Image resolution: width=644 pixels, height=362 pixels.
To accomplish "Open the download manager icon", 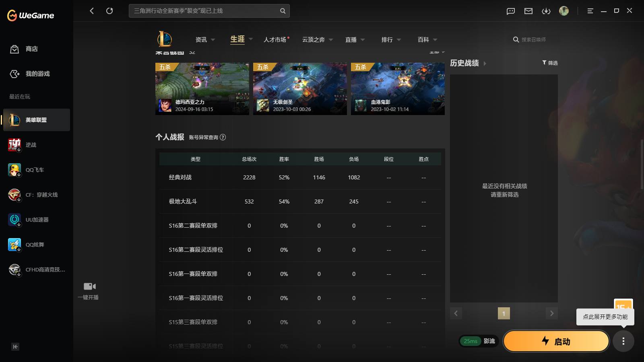I will tap(546, 11).
